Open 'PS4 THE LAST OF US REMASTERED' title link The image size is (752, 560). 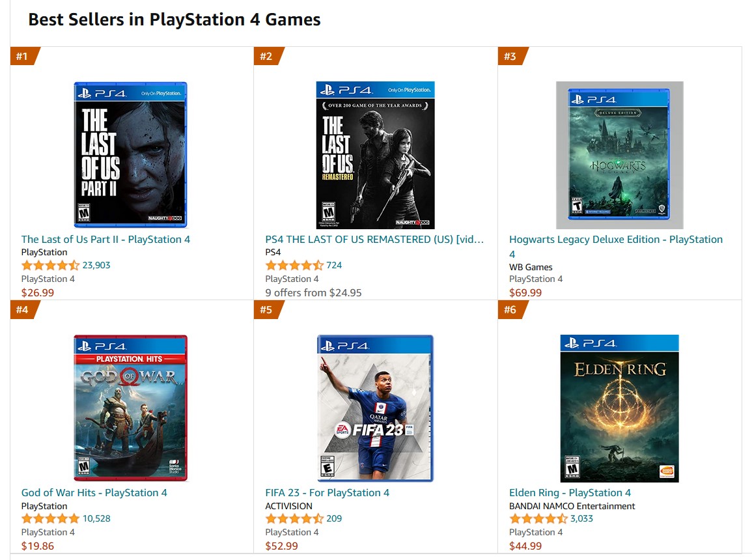(374, 239)
